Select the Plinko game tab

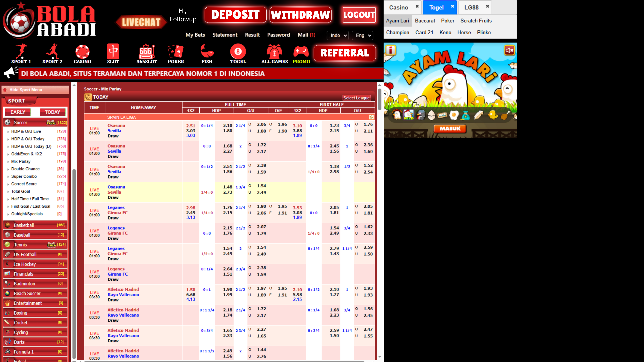[x=484, y=33]
